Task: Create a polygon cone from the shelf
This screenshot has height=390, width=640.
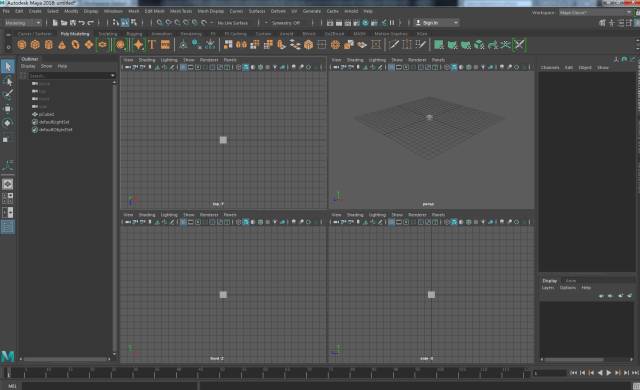Action: pyautogui.click(x=62, y=45)
